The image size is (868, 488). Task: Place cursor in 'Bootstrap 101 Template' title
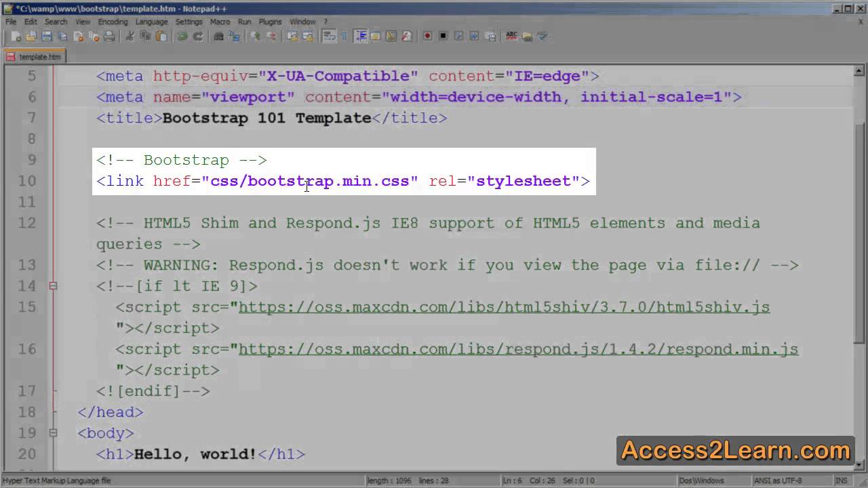267,118
